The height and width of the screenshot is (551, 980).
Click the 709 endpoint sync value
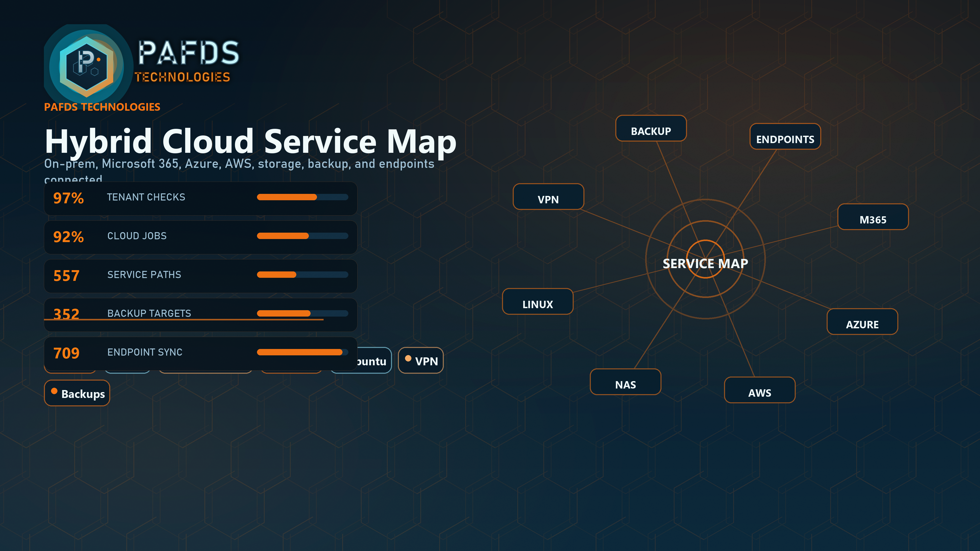pyautogui.click(x=66, y=353)
